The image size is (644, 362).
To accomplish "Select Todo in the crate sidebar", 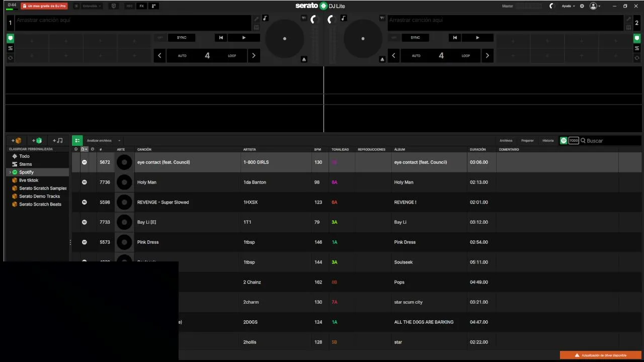I will [x=24, y=156].
